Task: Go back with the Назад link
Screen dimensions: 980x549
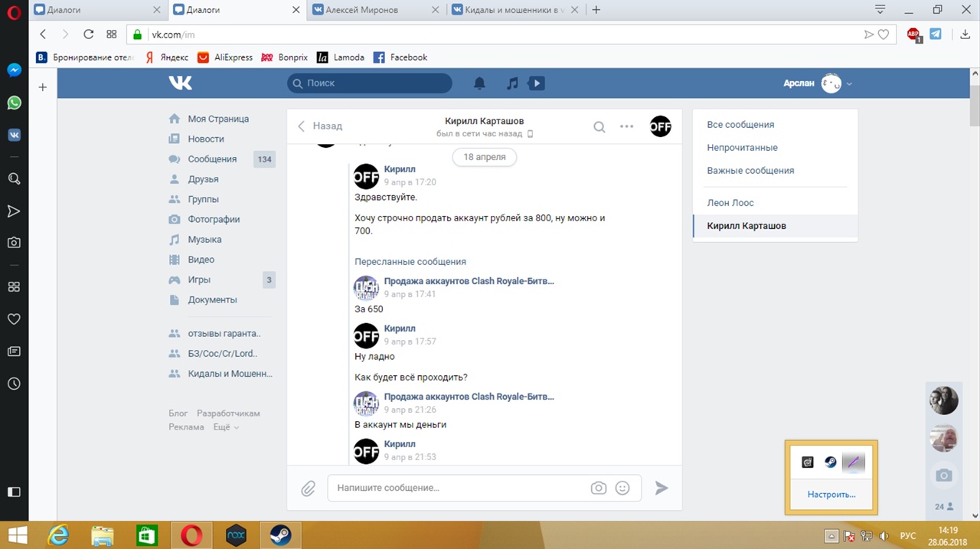Action: [x=320, y=126]
